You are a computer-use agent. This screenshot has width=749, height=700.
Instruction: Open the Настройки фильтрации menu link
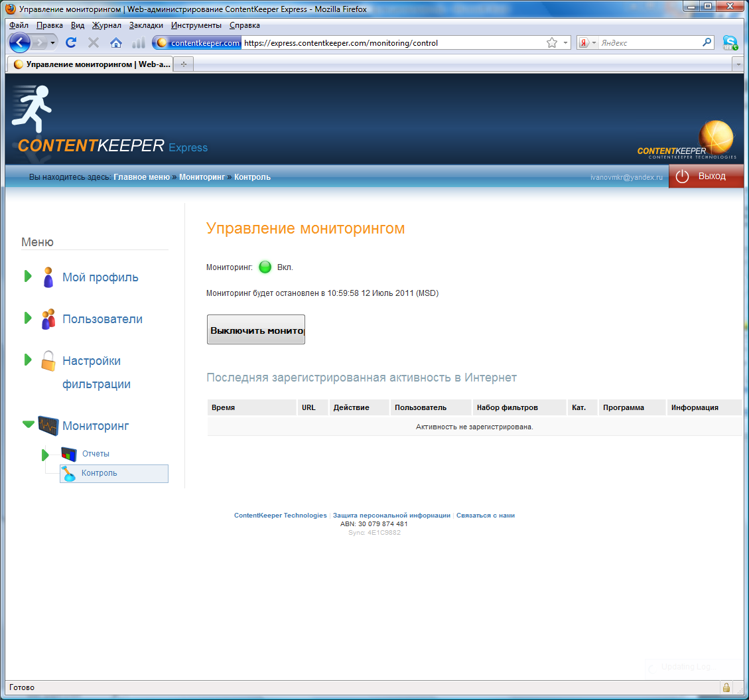[x=96, y=373]
